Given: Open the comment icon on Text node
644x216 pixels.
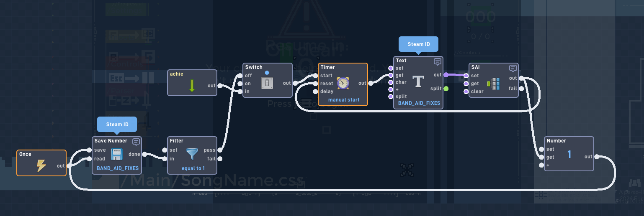Looking at the screenshot, I should pos(438,62).
